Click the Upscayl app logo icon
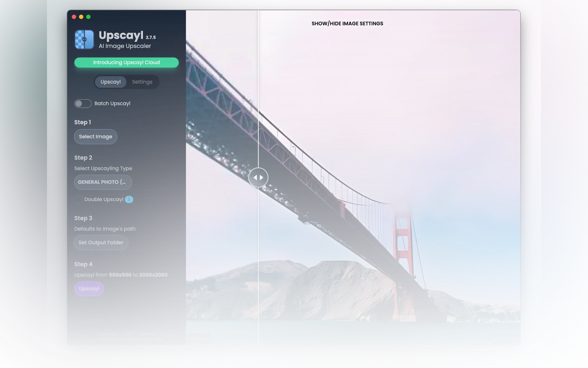 (x=84, y=39)
